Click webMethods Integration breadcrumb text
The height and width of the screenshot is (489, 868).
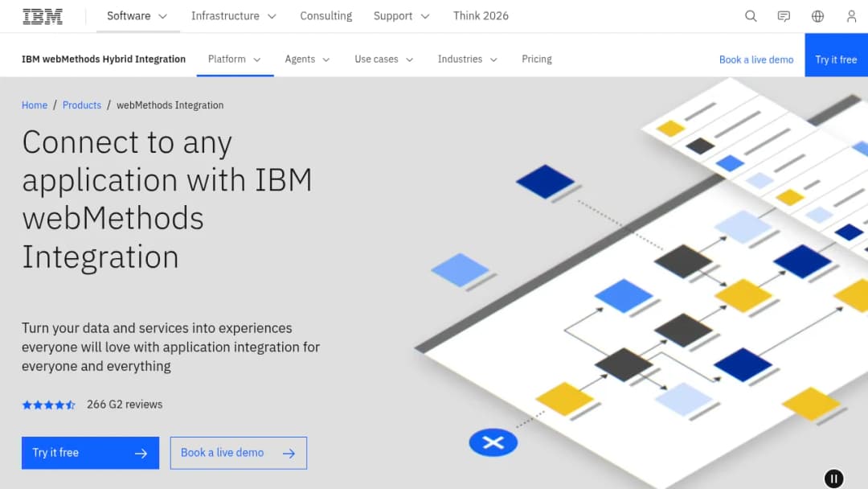pos(170,105)
